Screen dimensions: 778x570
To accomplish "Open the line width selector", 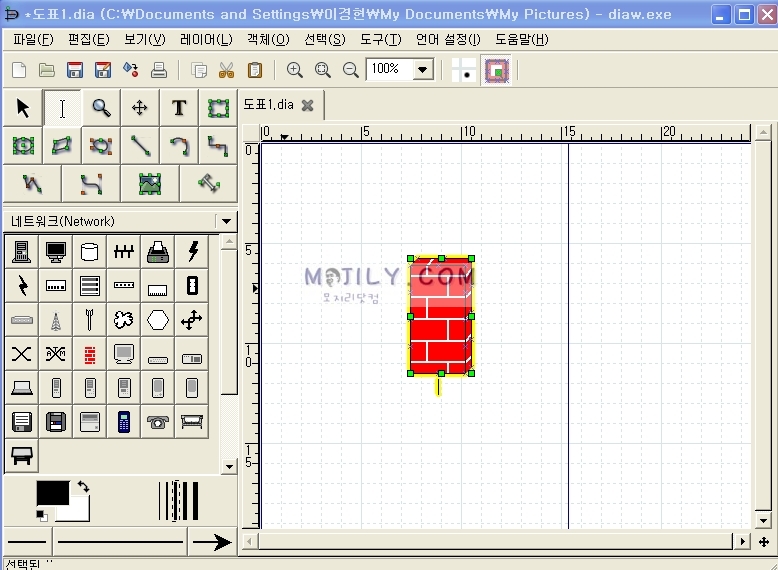I will point(179,501).
